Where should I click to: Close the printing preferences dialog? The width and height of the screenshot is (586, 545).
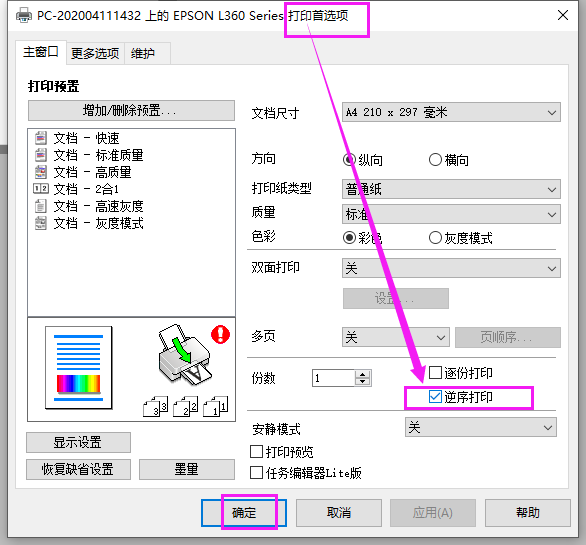[563, 15]
